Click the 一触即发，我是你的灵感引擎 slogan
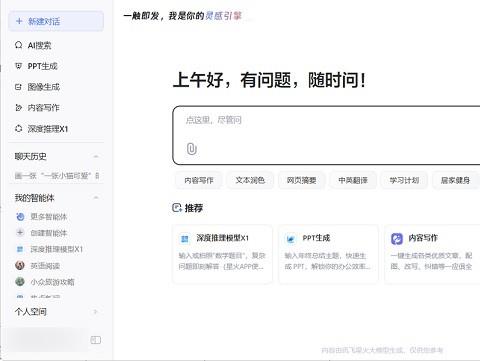This screenshot has height=361, width=480. click(183, 16)
